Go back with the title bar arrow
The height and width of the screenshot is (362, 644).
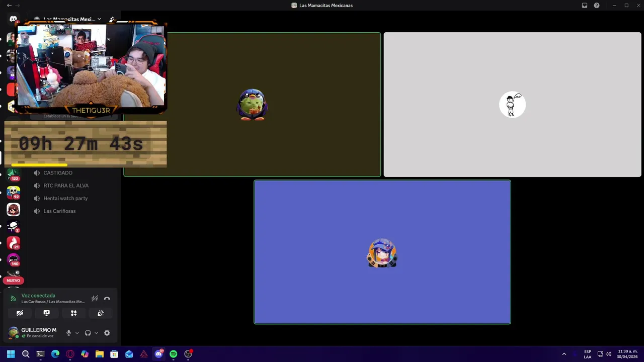9,6
